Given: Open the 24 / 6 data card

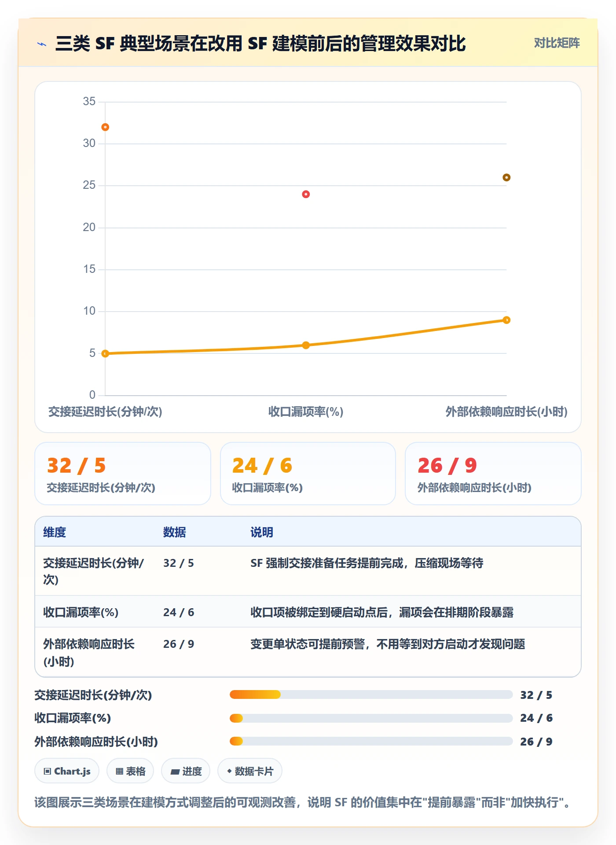Looking at the screenshot, I should tap(308, 474).
